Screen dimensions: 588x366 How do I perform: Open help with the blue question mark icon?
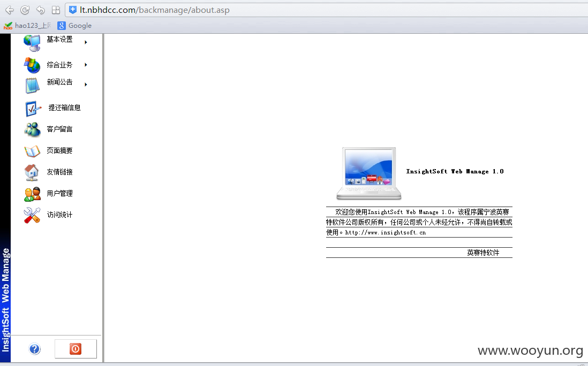coord(34,349)
